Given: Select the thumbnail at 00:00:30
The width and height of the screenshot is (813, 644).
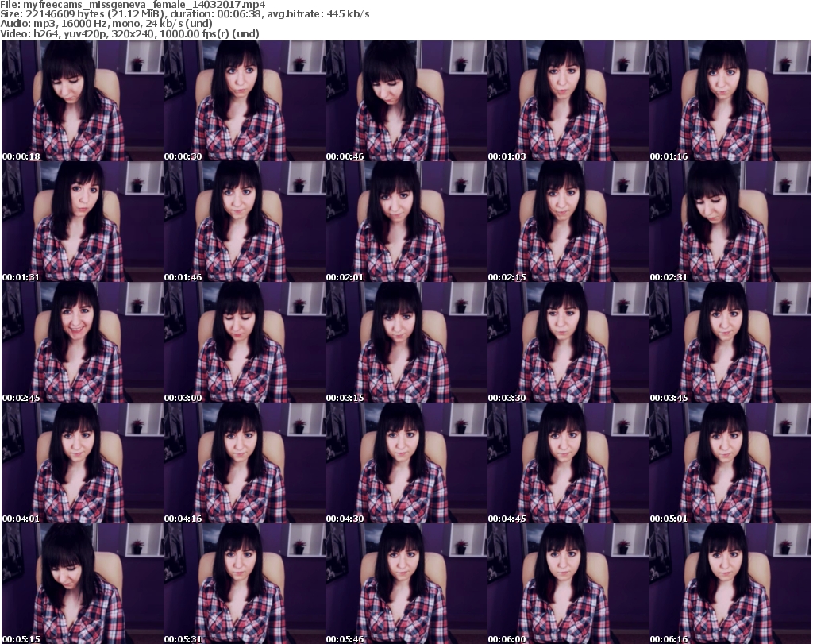Looking at the screenshot, I should (245, 101).
